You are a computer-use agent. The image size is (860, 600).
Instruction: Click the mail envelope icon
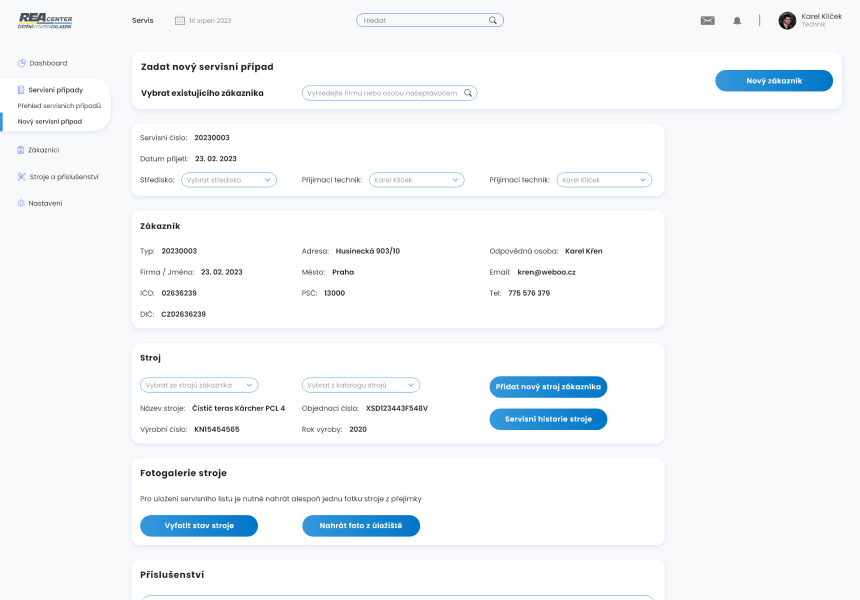coord(708,20)
